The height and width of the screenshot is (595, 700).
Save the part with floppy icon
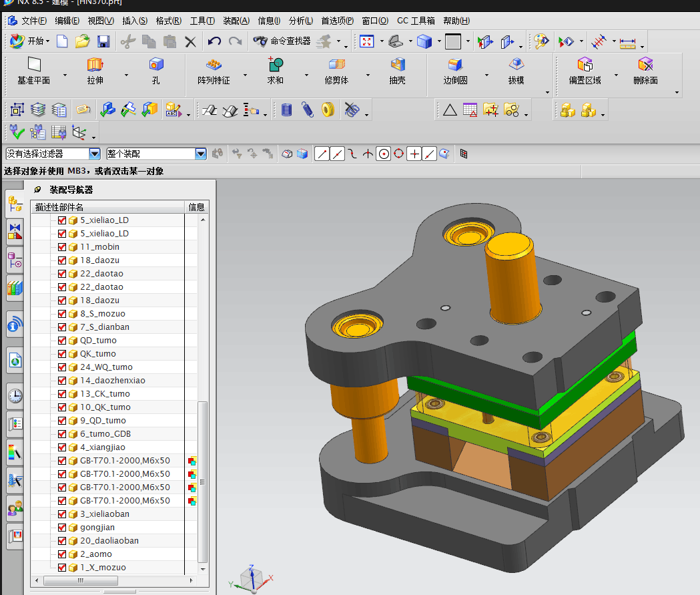pyautogui.click(x=103, y=41)
